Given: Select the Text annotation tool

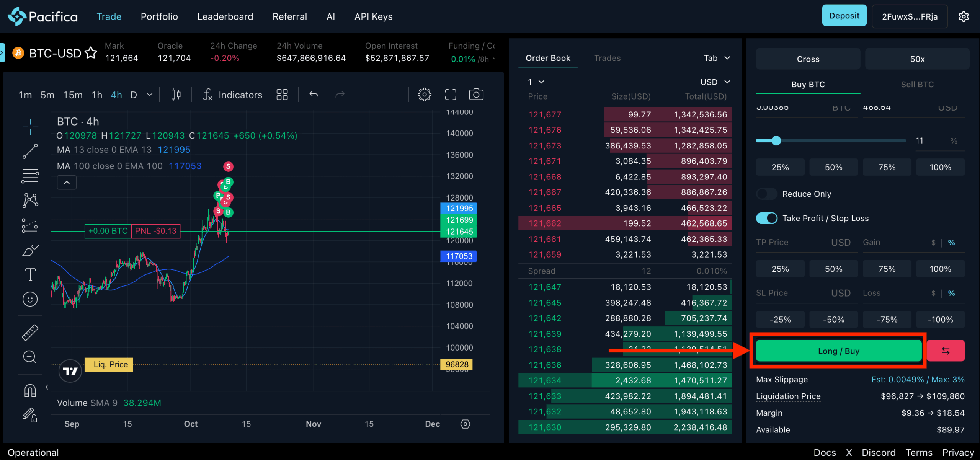Looking at the screenshot, I should 30,274.
